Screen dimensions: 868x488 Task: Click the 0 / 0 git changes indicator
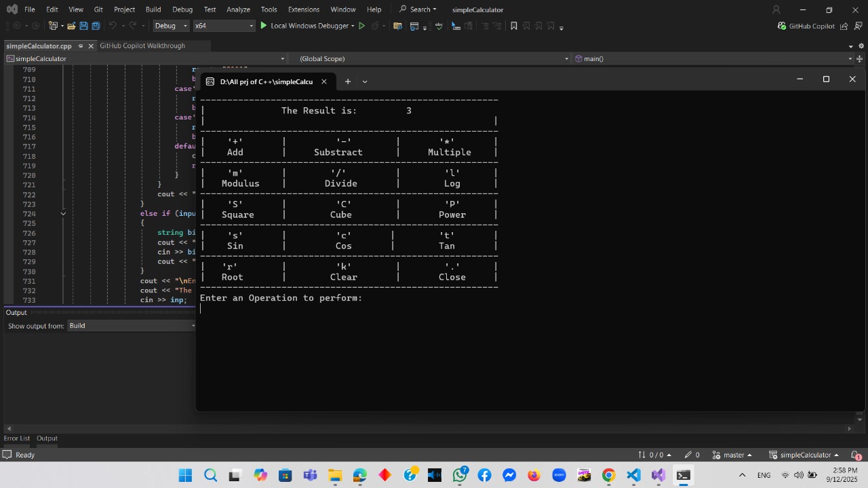pos(654,455)
